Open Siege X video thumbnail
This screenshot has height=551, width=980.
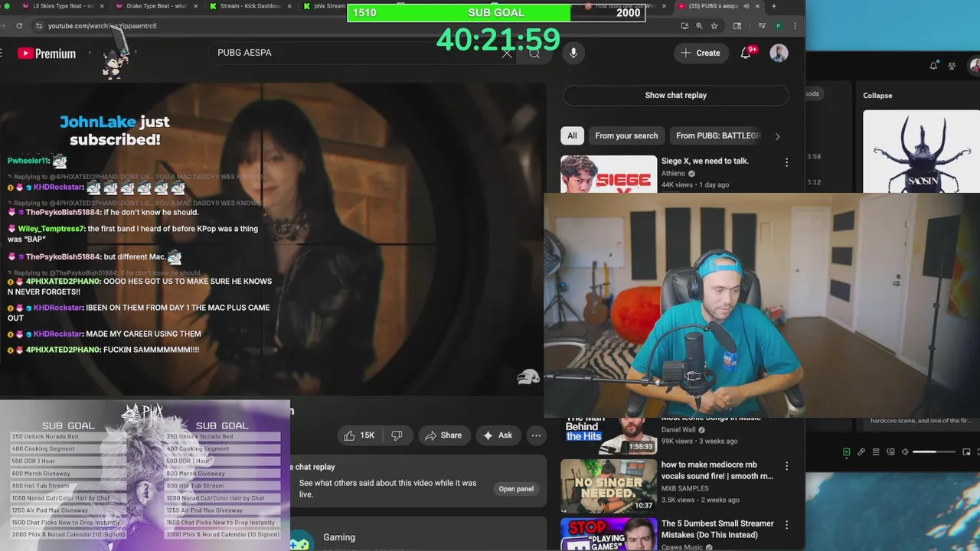point(609,174)
